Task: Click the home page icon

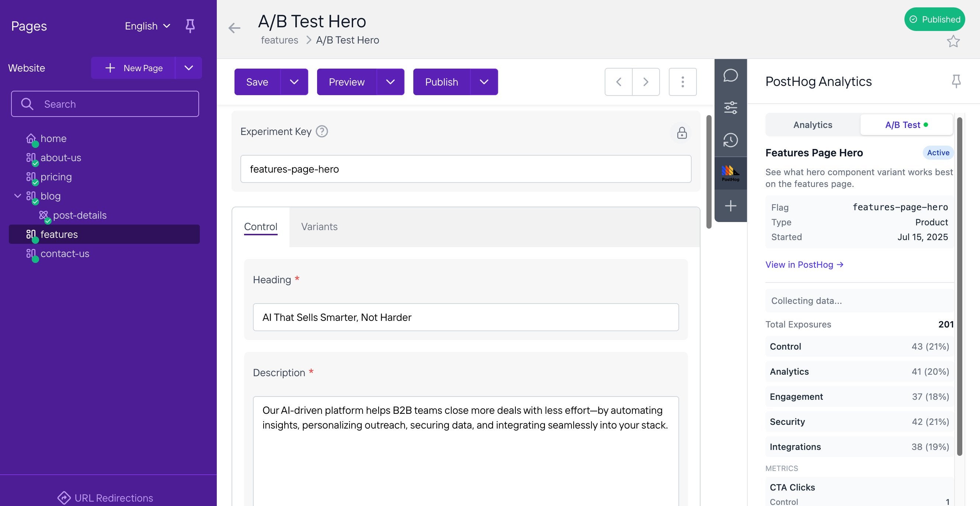Action: [x=31, y=138]
